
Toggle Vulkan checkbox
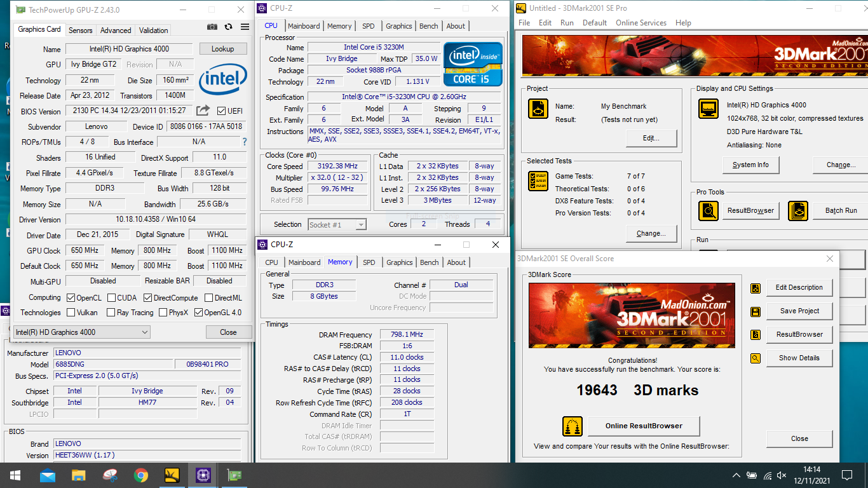pos(71,313)
